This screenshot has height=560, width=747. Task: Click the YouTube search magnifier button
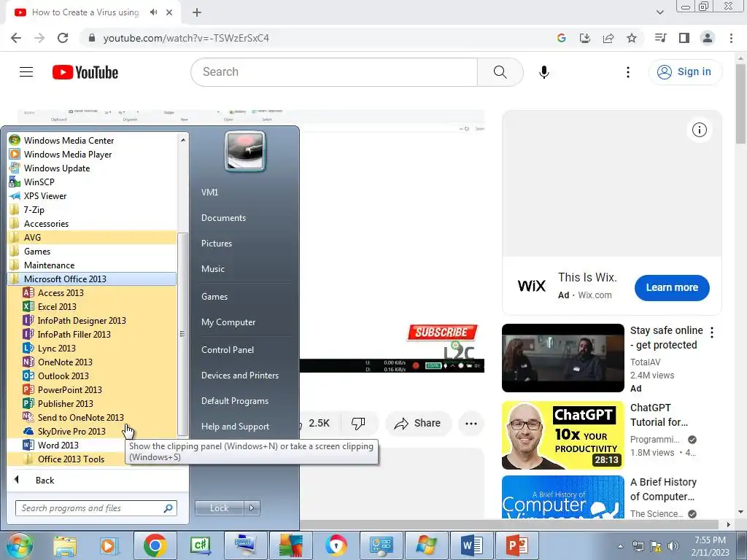(x=500, y=72)
